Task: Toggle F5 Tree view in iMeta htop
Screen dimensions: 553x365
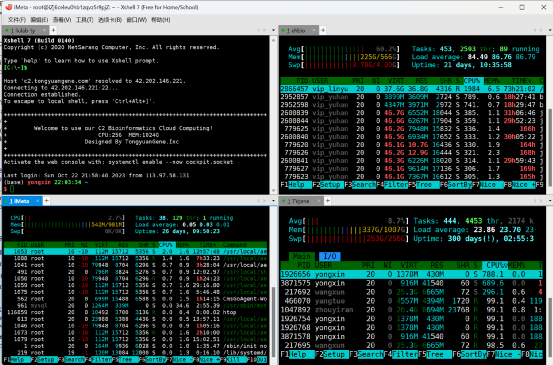Action: (125, 360)
